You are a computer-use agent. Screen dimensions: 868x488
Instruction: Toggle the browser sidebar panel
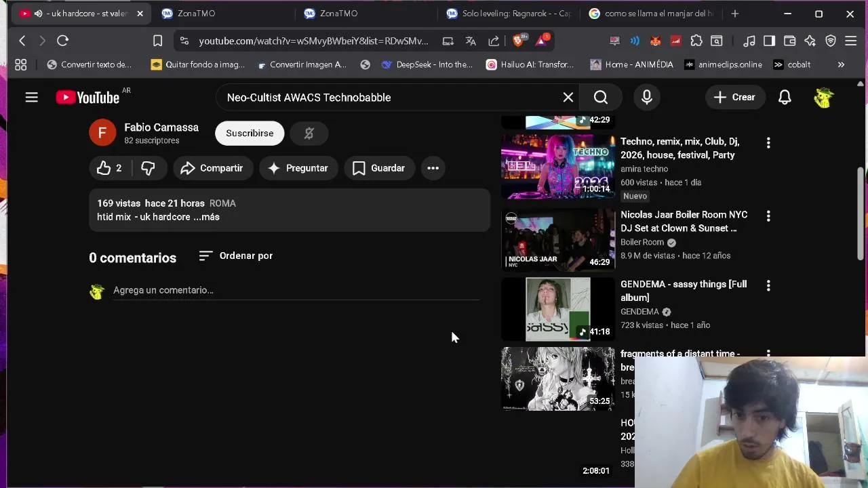pos(769,41)
